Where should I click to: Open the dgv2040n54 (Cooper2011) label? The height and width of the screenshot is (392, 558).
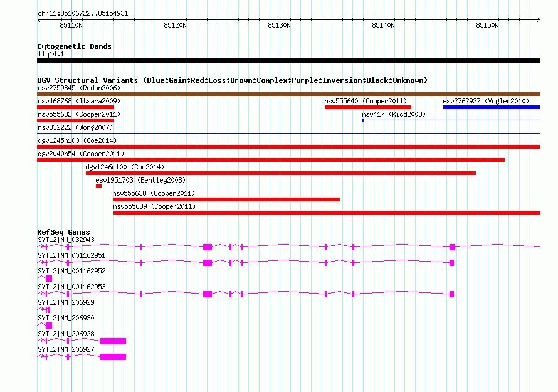[x=81, y=154]
